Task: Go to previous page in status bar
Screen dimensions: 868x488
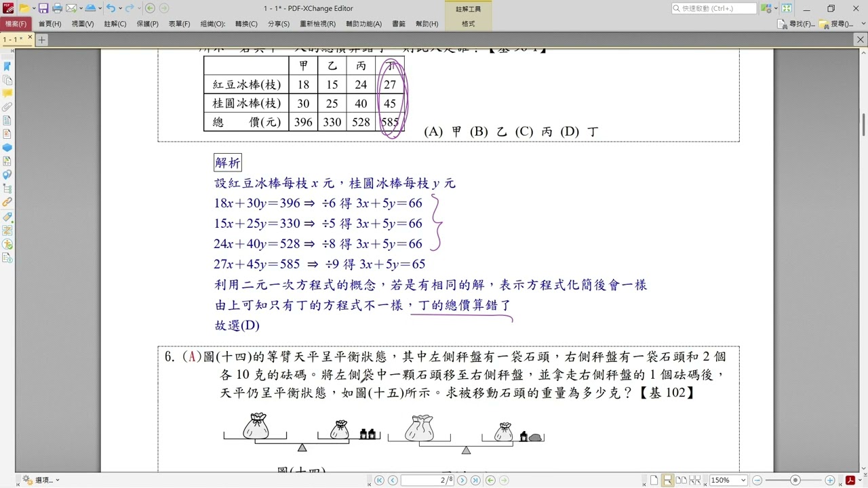Action: 392,480
